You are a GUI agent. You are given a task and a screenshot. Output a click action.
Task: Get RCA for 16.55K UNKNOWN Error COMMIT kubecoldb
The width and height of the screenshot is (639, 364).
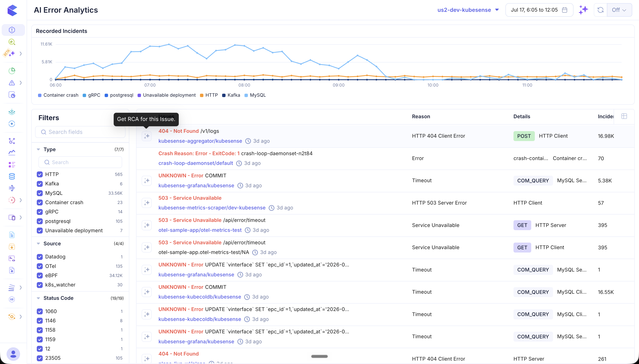pos(147,292)
